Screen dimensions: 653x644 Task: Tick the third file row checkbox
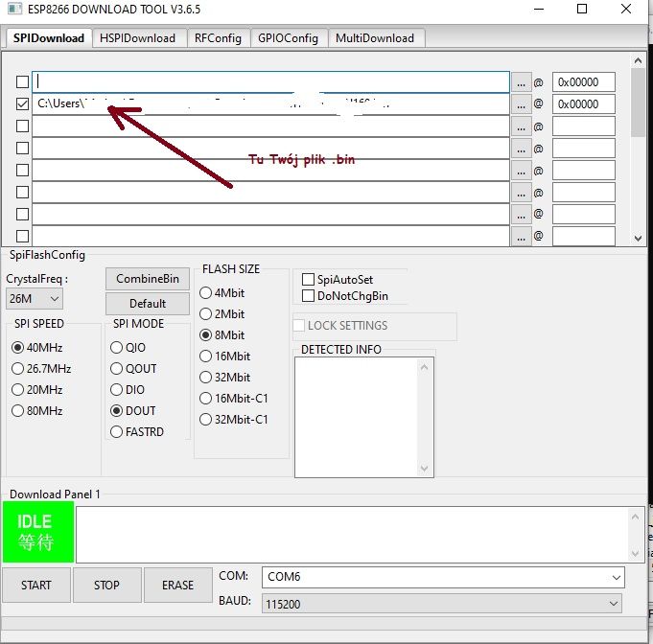pos(22,126)
